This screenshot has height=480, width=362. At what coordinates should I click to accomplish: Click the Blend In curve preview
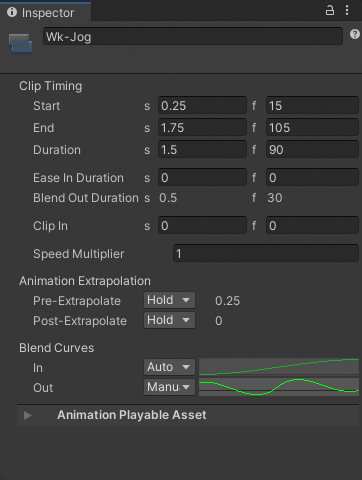(x=279, y=367)
